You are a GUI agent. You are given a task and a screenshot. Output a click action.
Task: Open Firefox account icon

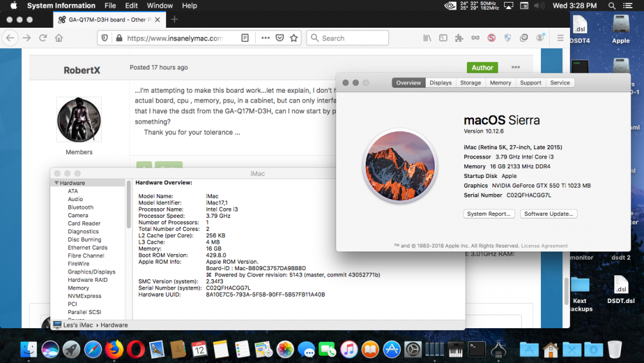[540, 38]
